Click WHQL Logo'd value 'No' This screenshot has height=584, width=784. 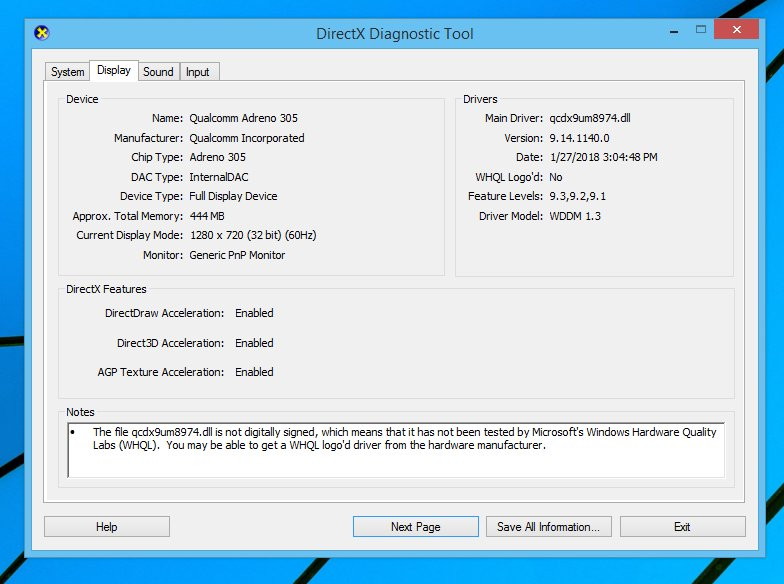[x=556, y=177]
